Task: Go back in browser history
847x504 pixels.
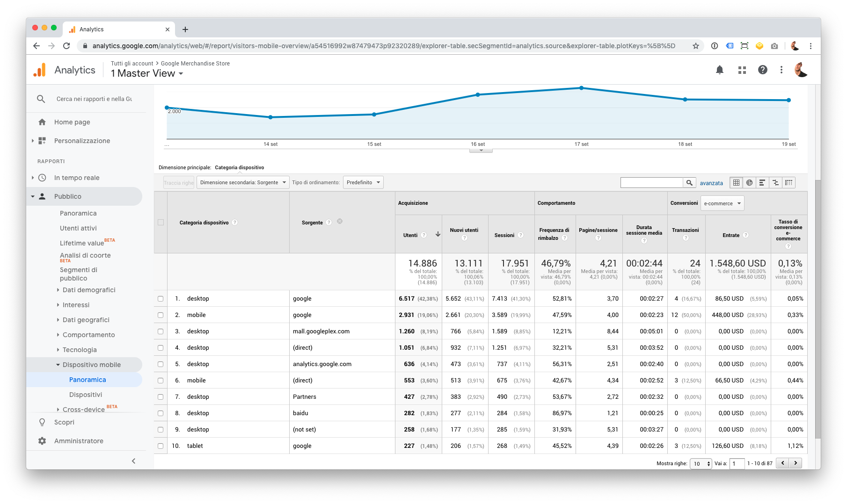Action: [x=37, y=46]
